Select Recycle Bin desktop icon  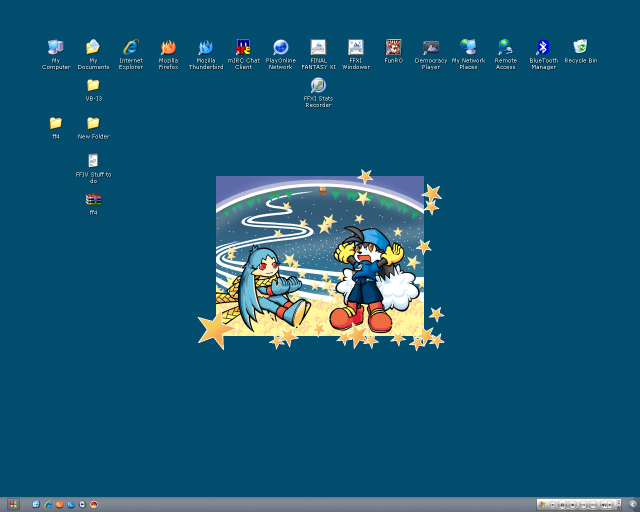pyautogui.click(x=580, y=51)
